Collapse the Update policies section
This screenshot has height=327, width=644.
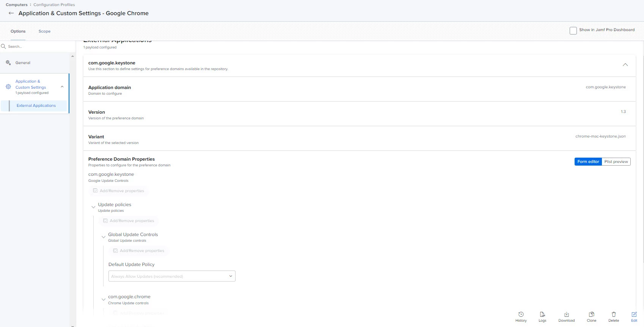[x=93, y=207]
